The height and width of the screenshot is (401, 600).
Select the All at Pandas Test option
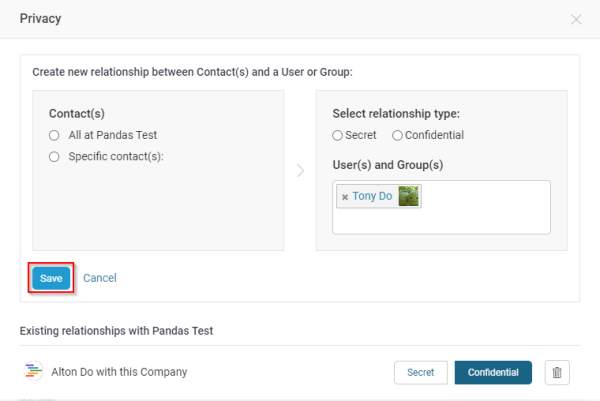coord(54,135)
